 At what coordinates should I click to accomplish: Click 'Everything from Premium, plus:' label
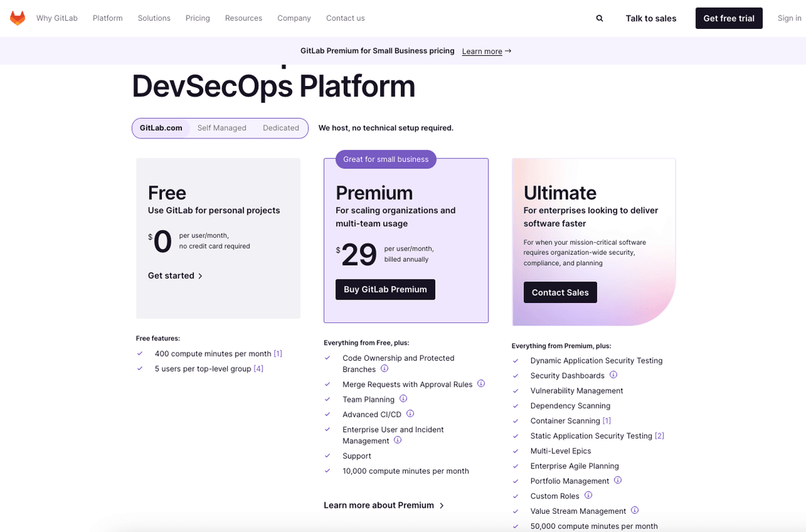coord(562,346)
